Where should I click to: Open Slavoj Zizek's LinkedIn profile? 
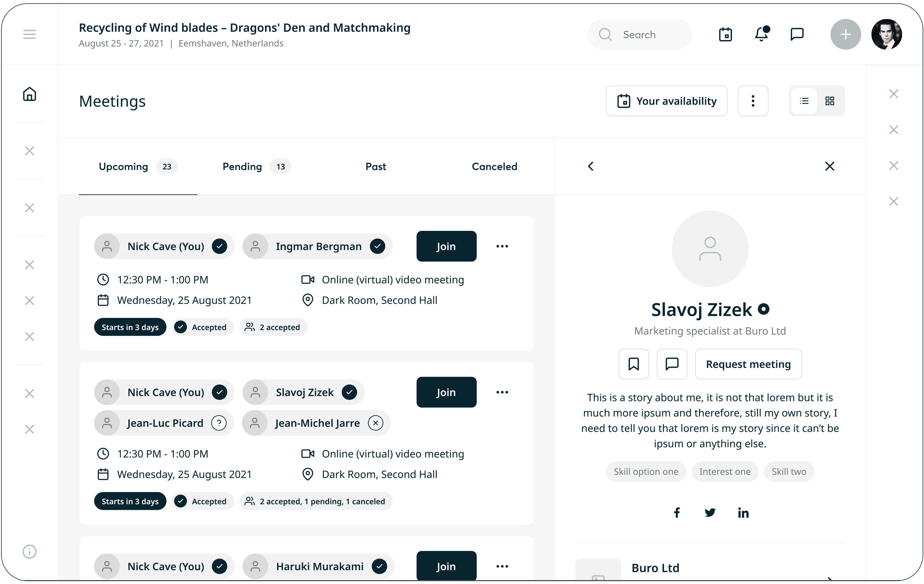[743, 513]
